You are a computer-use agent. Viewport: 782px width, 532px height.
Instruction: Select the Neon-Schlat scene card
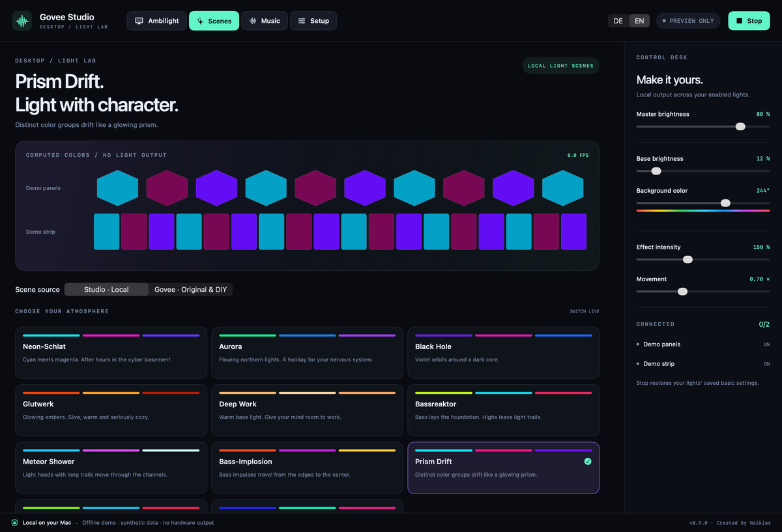[111, 352]
